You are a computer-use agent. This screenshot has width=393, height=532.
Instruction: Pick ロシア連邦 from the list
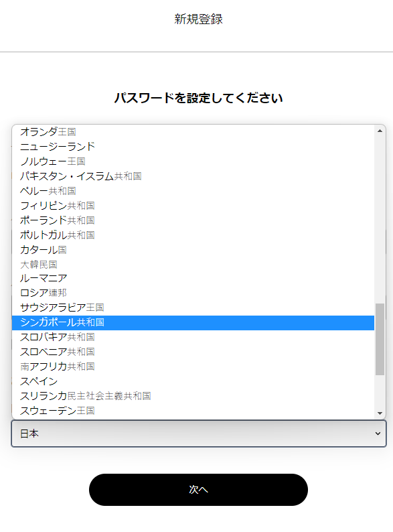point(193,293)
